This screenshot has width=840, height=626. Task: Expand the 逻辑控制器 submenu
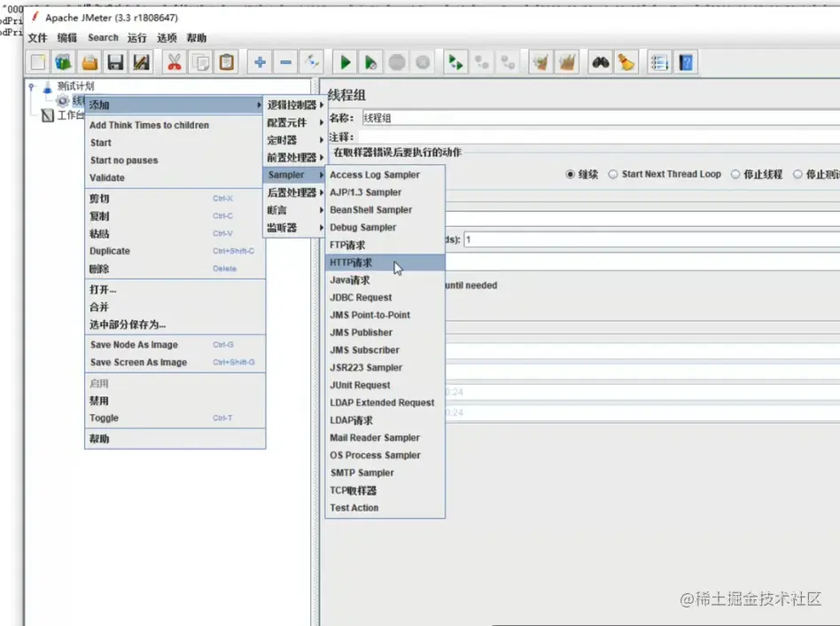(x=295, y=105)
